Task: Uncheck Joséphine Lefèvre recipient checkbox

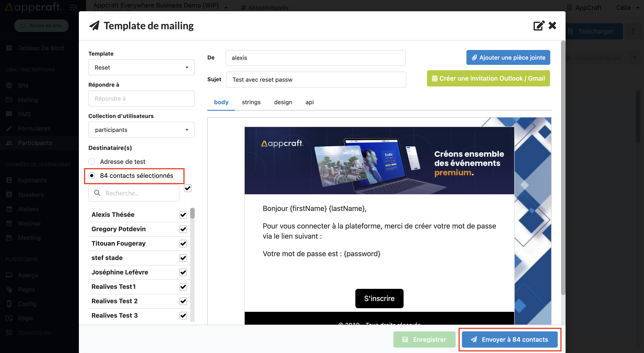Action: coord(183,272)
